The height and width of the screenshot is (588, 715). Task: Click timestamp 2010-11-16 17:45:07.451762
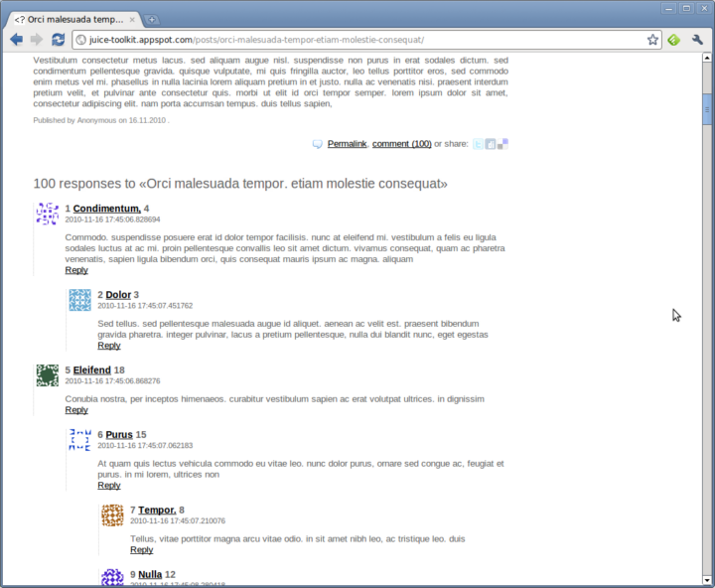click(145, 306)
